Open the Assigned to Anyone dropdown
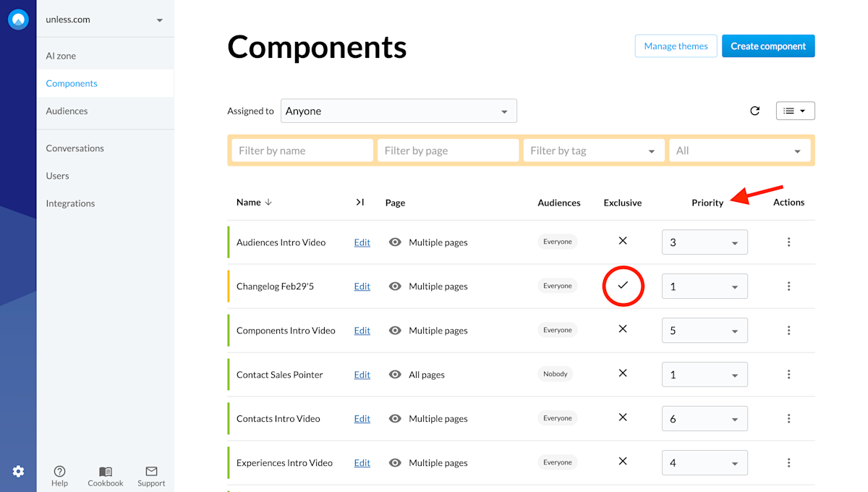The height and width of the screenshot is (492, 868). click(x=399, y=111)
